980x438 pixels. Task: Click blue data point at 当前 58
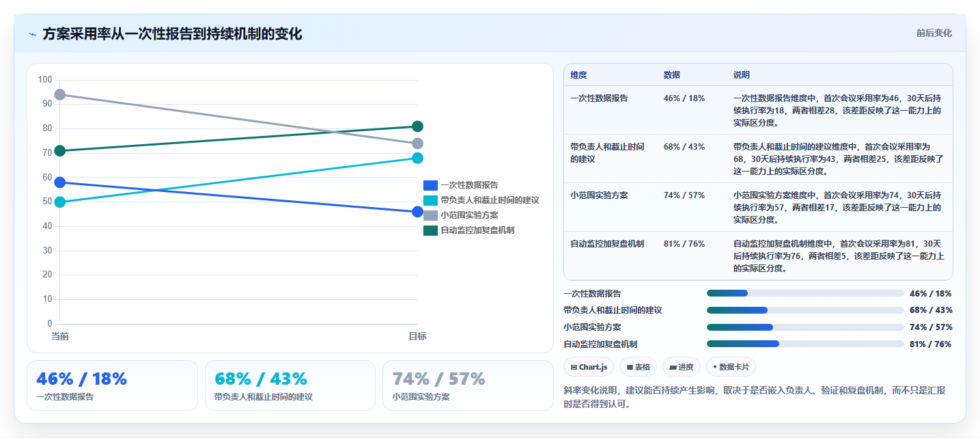click(60, 182)
